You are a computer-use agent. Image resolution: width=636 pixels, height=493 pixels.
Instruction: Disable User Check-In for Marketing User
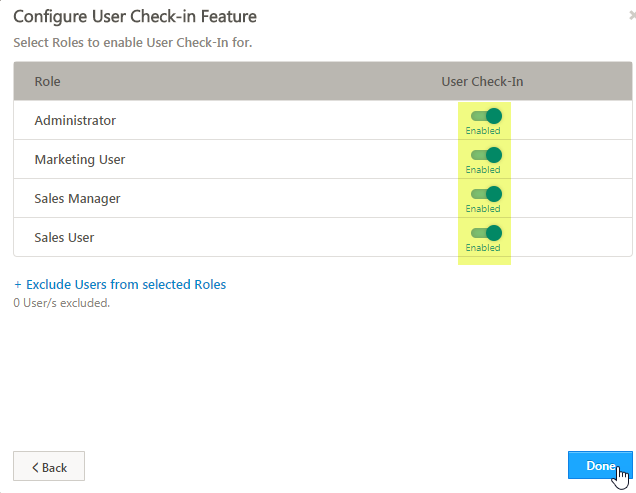tap(486, 155)
